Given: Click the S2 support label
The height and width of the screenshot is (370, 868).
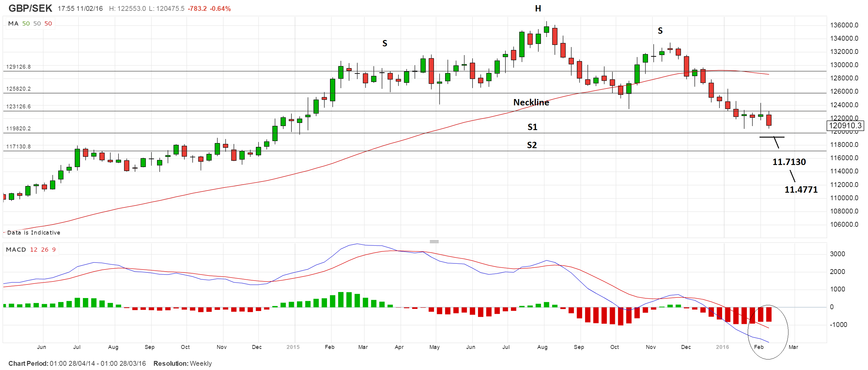Looking at the screenshot, I should coord(532,145).
